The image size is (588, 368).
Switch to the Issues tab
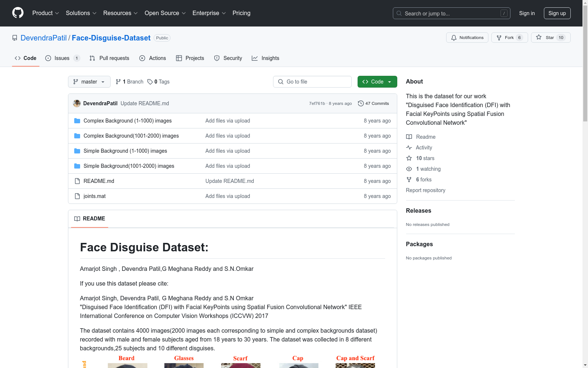coord(62,58)
